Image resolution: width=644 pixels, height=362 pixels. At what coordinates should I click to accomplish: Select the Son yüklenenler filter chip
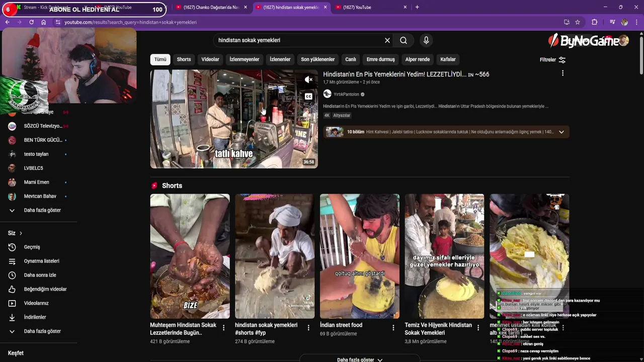318,59
